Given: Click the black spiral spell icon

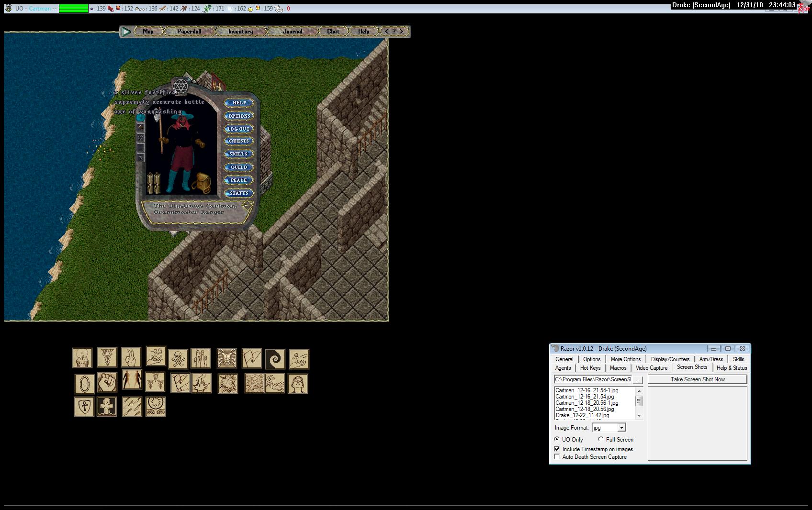Looking at the screenshot, I should [x=275, y=359].
